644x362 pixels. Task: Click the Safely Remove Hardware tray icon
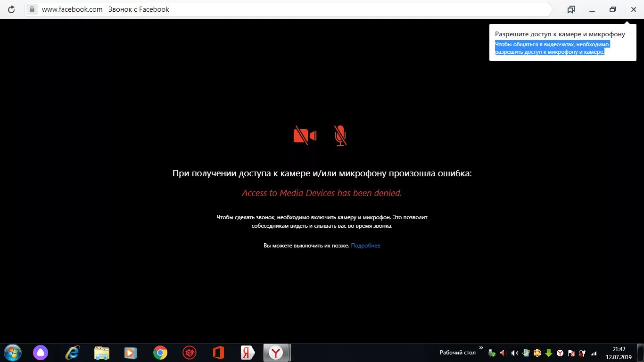[x=492, y=353]
